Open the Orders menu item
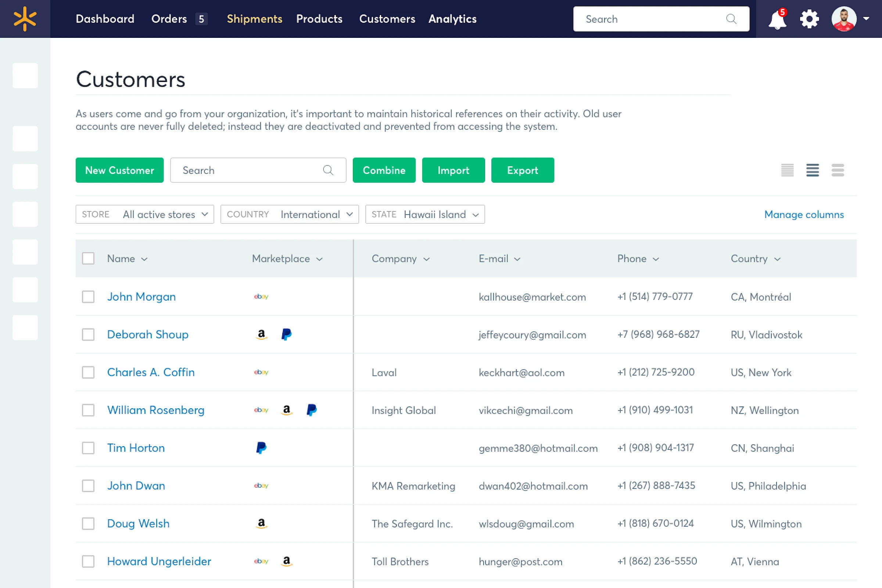882x588 pixels. point(169,19)
